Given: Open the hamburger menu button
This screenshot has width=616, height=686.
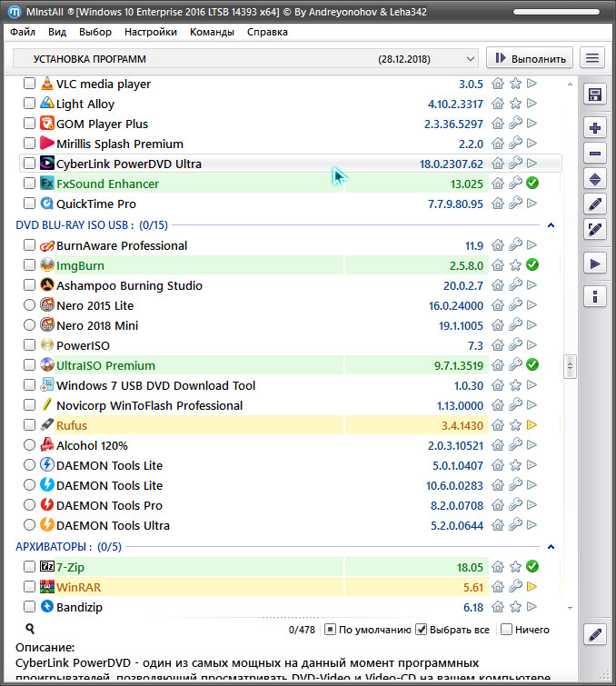Looking at the screenshot, I should coord(593,59).
